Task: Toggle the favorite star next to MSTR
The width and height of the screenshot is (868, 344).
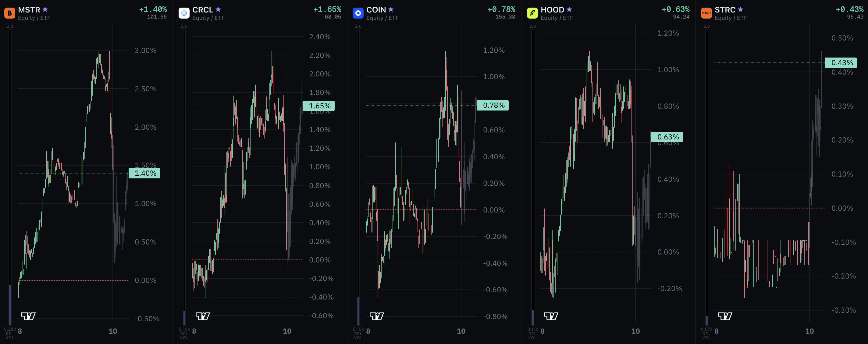Action: 45,9
